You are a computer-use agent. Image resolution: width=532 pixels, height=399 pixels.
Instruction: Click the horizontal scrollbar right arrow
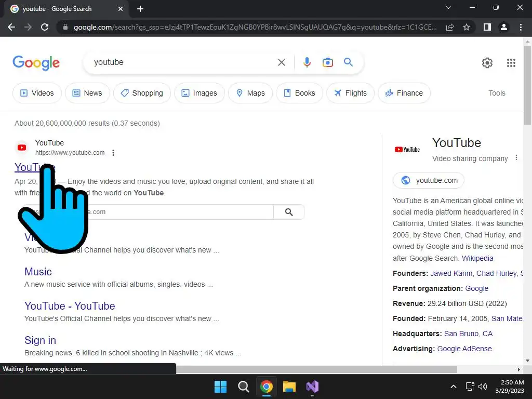tap(518, 369)
